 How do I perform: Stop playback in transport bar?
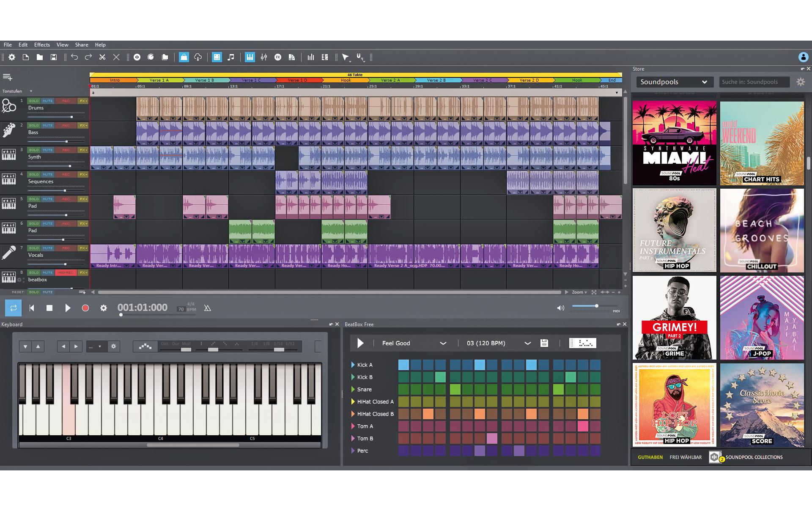click(49, 308)
